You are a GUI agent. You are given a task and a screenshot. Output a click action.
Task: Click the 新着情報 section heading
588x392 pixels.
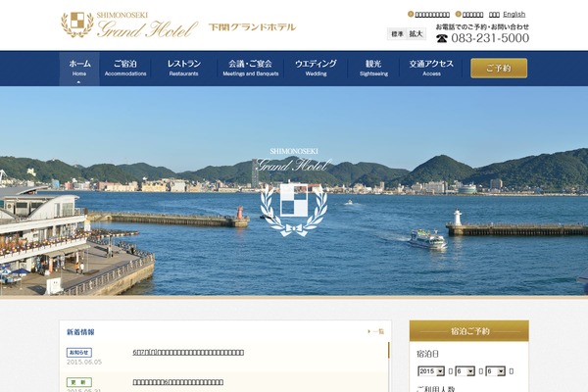point(80,332)
